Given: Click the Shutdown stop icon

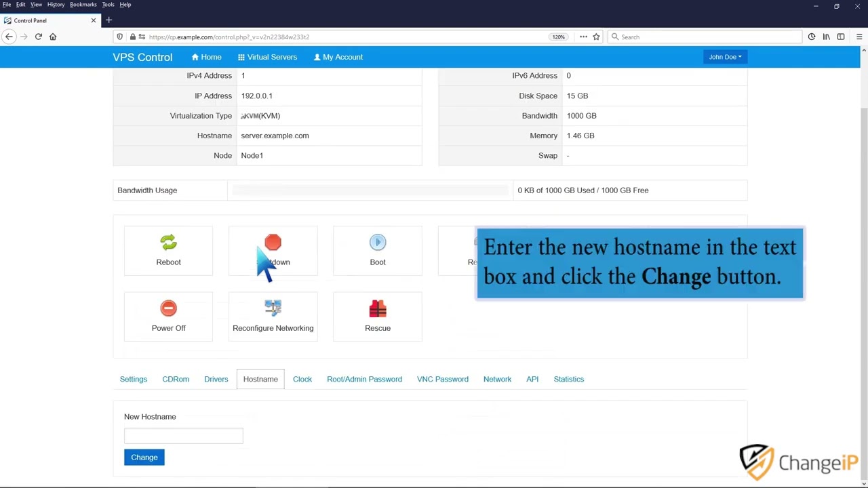Looking at the screenshot, I should (x=273, y=243).
